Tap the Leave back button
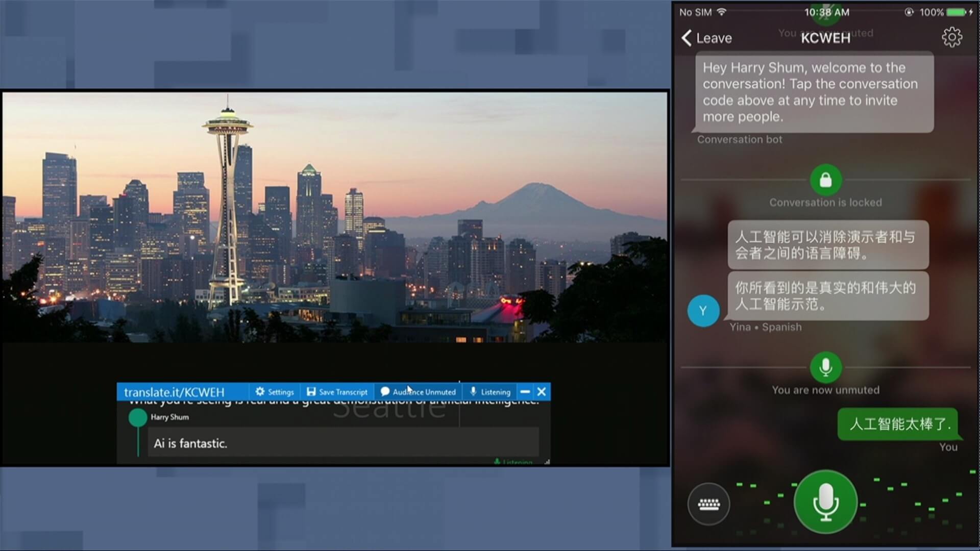Image resolution: width=980 pixels, height=551 pixels. pos(707,38)
